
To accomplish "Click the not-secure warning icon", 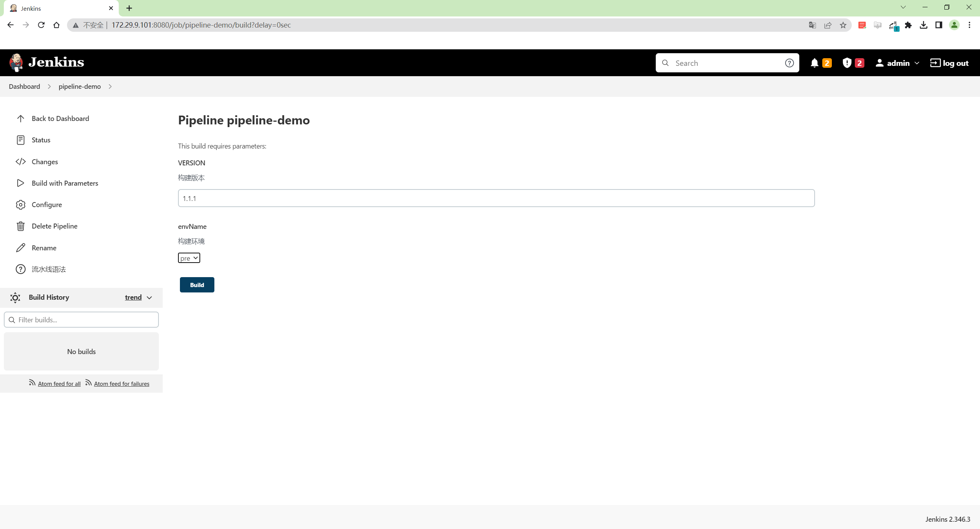I will coord(76,25).
